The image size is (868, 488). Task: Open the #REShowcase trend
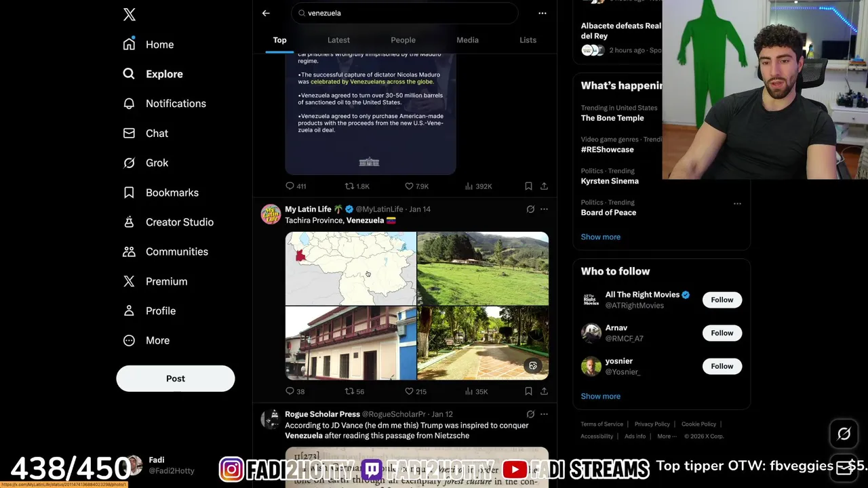[607, 150]
